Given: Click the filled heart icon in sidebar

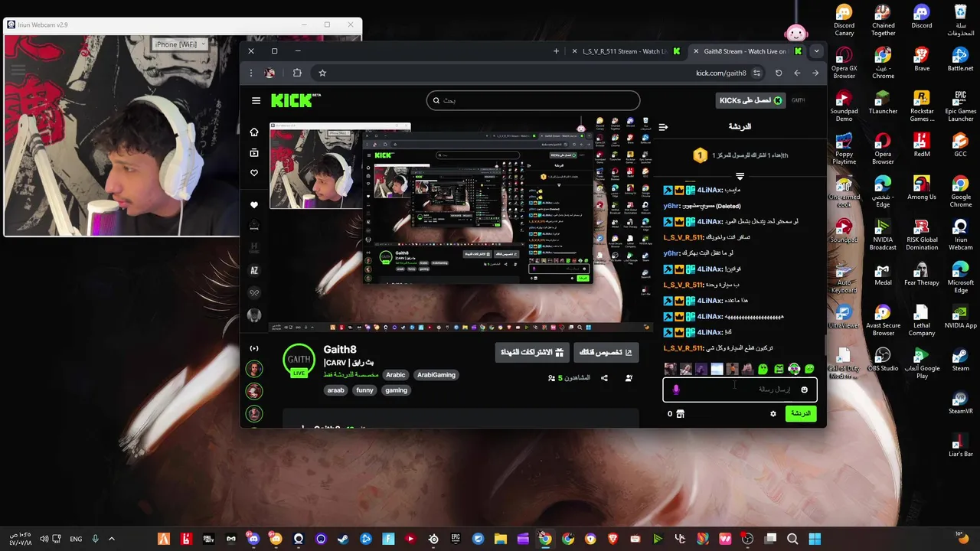Looking at the screenshot, I should click(x=254, y=204).
